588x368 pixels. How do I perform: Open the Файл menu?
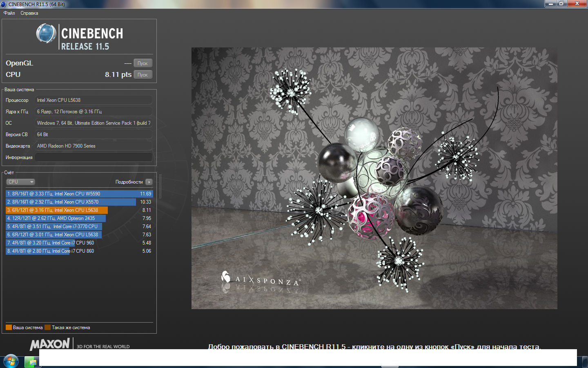pyautogui.click(x=9, y=13)
